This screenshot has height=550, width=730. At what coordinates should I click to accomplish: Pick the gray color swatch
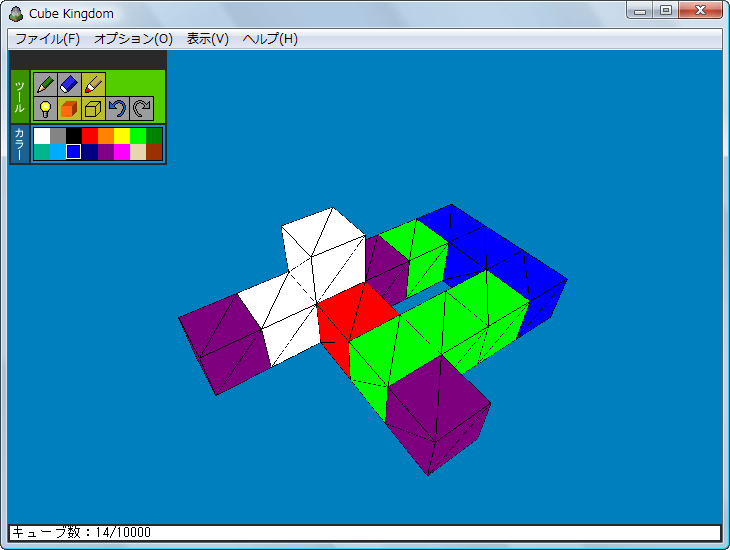[x=58, y=136]
